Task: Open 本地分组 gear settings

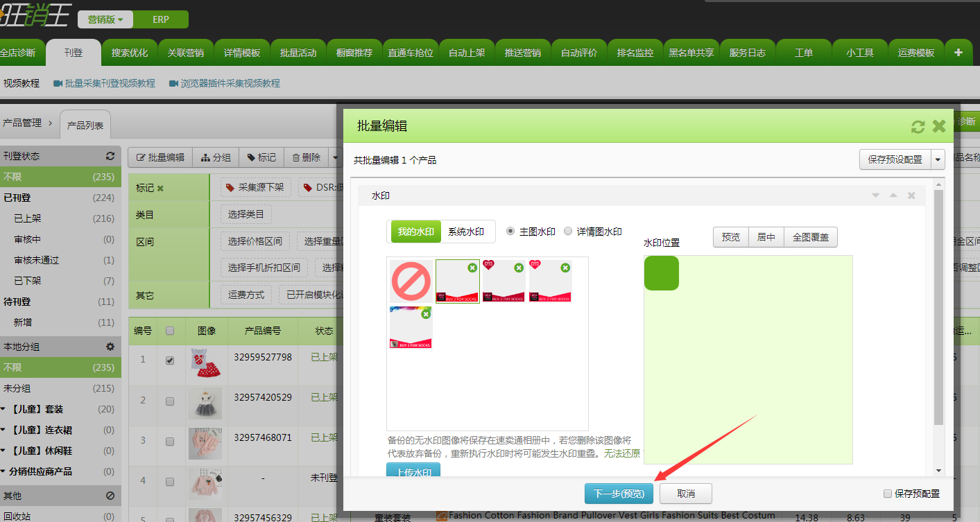Action: tap(110, 347)
